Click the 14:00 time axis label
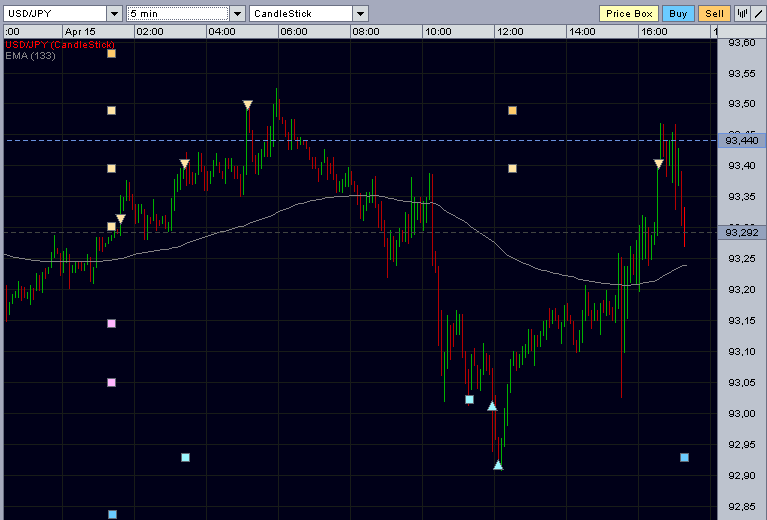Screen dimensions: 767x520 (582, 32)
